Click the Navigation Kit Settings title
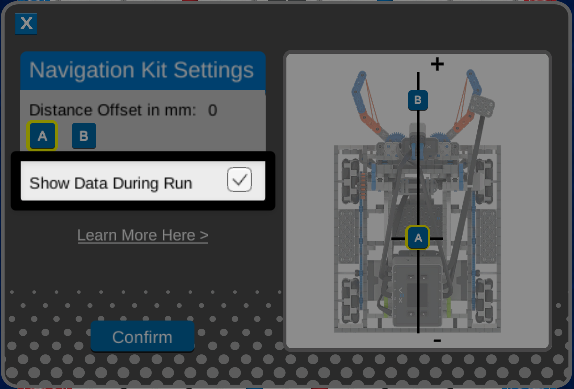The width and height of the screenshot is (574, 389). (x=142, y=70)
